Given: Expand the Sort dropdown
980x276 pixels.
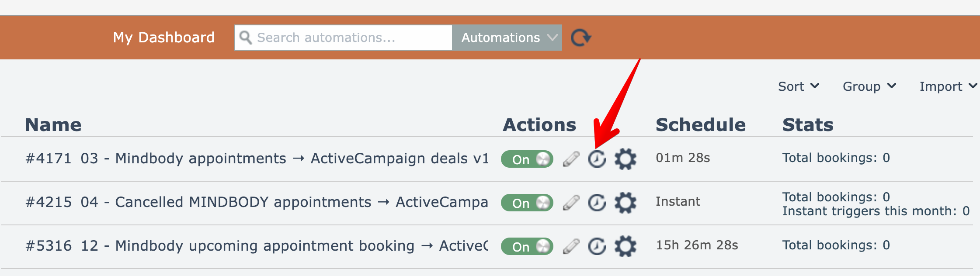Looking at the screenshot, I should pos(798,86).
